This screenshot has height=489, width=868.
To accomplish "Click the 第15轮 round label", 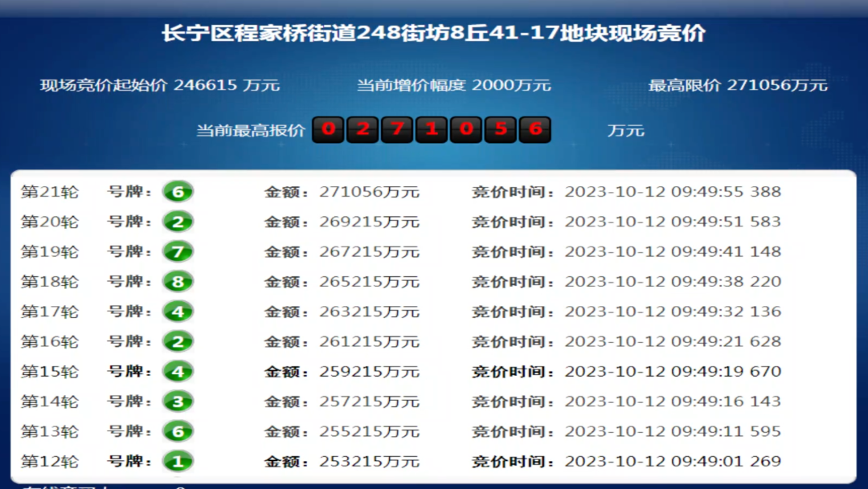I will point(49,372).
